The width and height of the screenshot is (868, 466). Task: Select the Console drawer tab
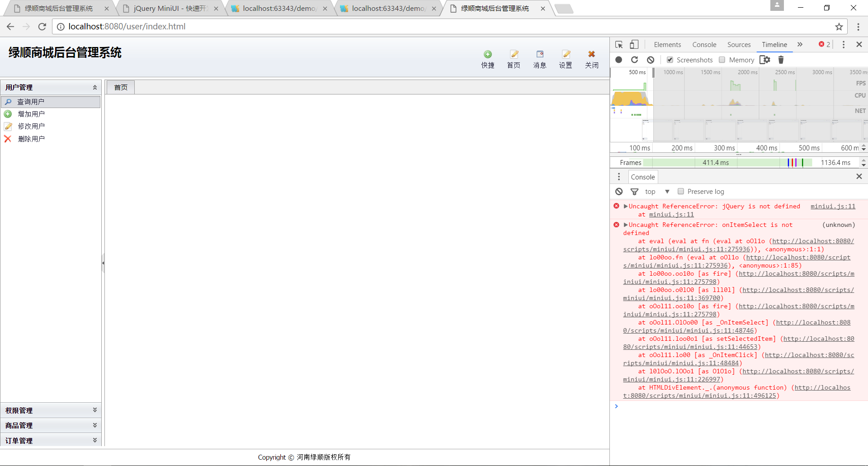(643, 177)
